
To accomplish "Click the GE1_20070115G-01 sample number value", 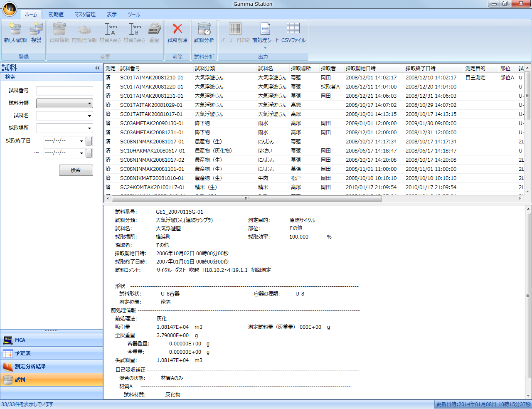I will pyautogui.click(x=180, y=212).
